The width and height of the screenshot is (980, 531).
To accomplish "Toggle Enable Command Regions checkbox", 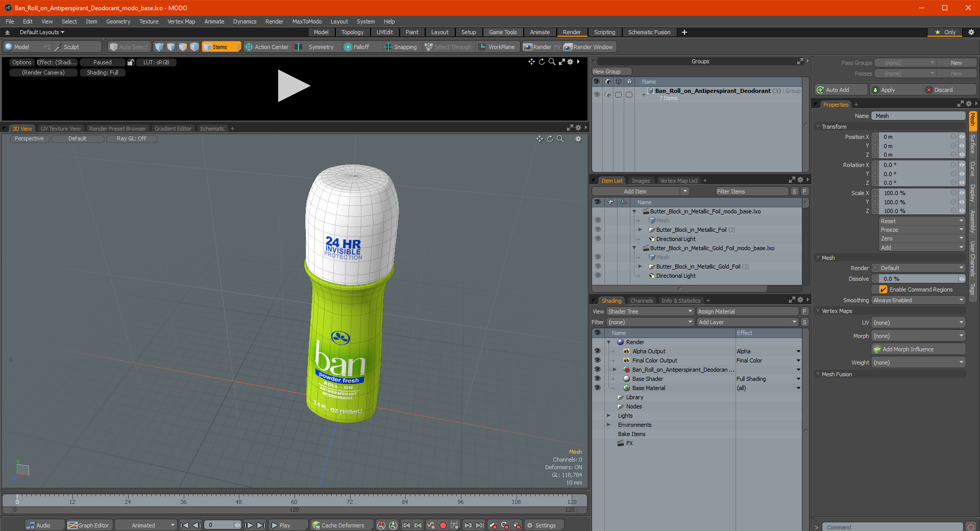I will [x=883, y=289].
